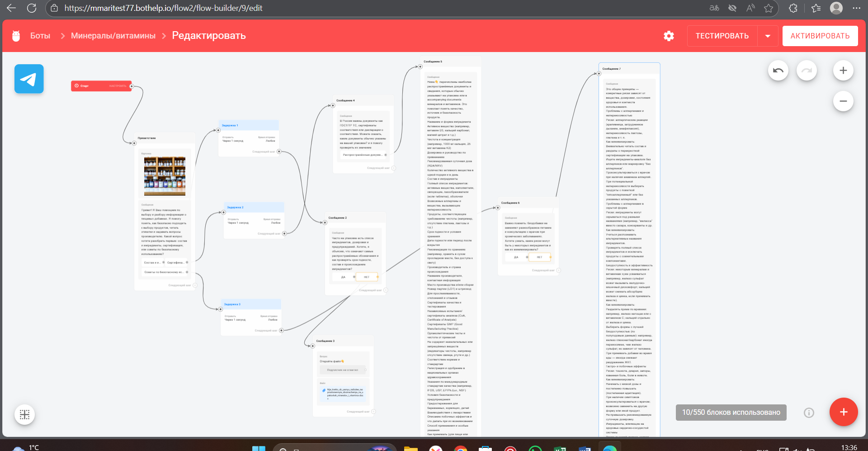Viewport: 868px width, 451px height.
Task: Click the info icon beside the block counter
Action: [x=809, y=413]
